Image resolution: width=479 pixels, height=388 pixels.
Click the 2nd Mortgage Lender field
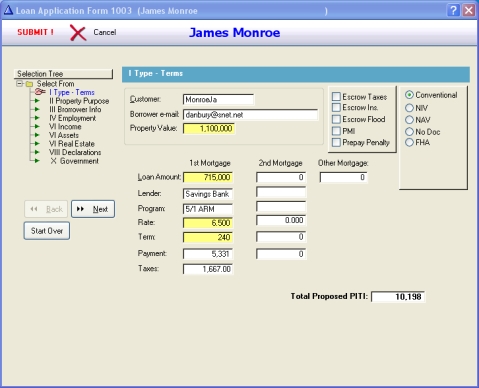coord(281,192)
